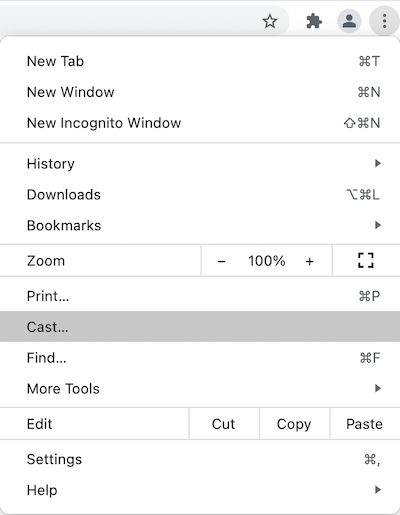This screenshot has width=400, height=515.
Task: Select New Window menu entry
Action: 200,92
